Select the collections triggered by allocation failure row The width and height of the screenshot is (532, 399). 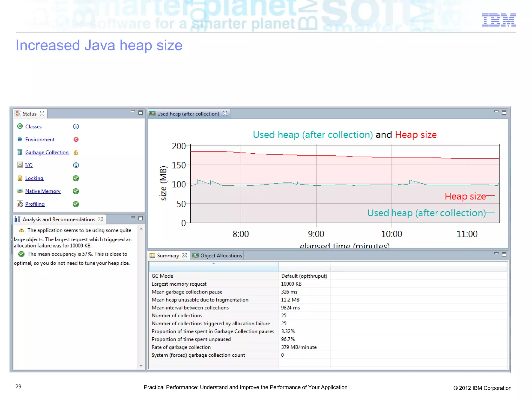click(x=328, y=323)
